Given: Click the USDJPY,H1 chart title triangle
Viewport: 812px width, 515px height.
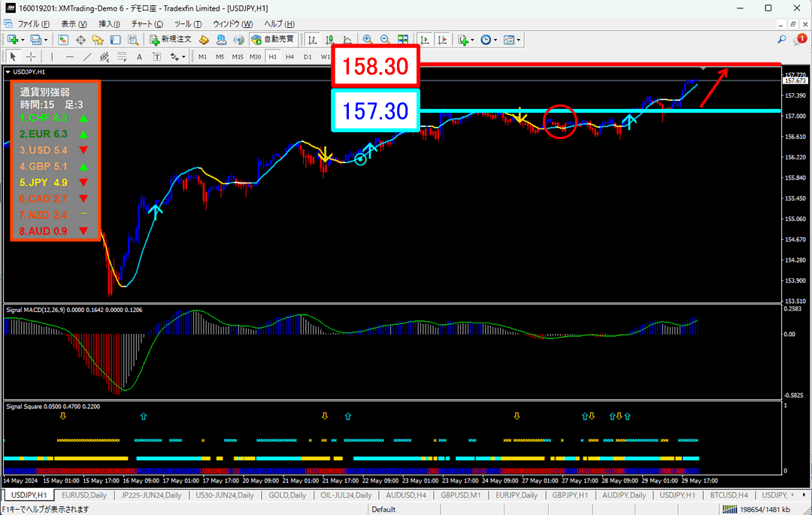Looking at the screenshot, I should pyautogui.click(x=8, y=72).
